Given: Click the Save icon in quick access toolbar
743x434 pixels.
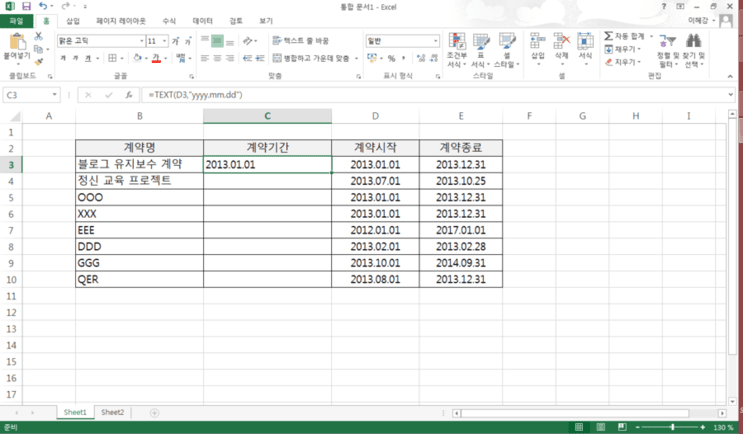Looking at the screenshot, I should pos(27,7).
